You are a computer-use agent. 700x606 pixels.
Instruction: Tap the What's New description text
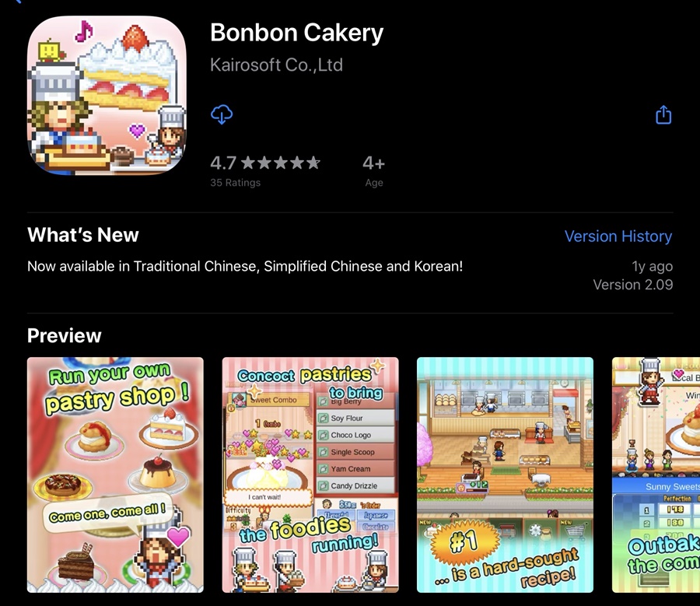pyautogui.click(x=245, y=266)
